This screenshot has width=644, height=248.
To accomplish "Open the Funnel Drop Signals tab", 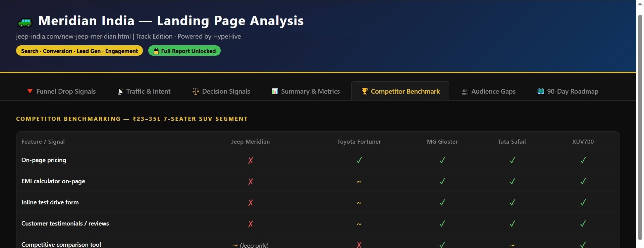I will coord(61,91).
